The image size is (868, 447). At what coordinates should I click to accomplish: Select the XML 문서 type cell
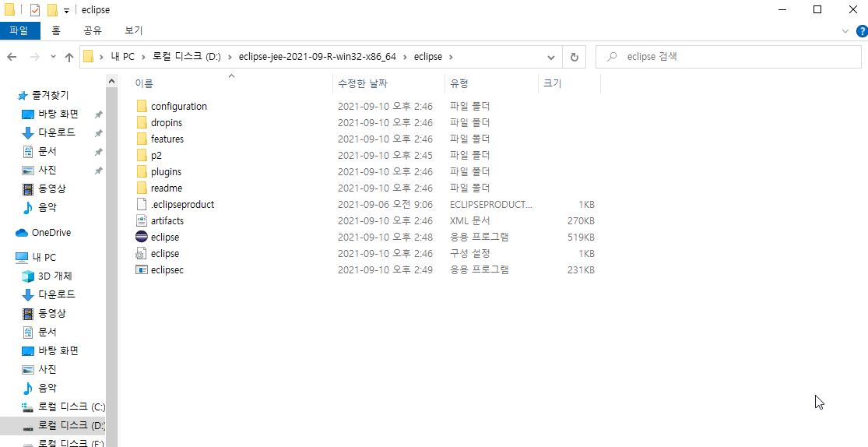[x=469, y=220]
